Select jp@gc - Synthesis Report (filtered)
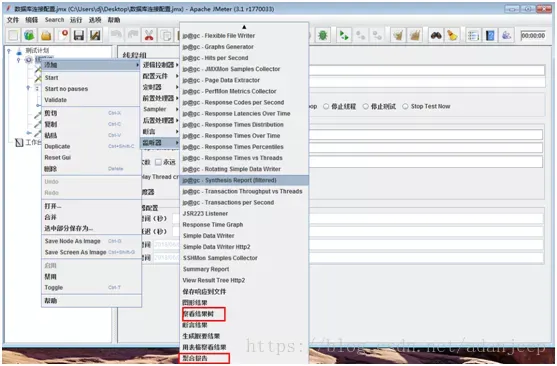 [x=244, y=180]
